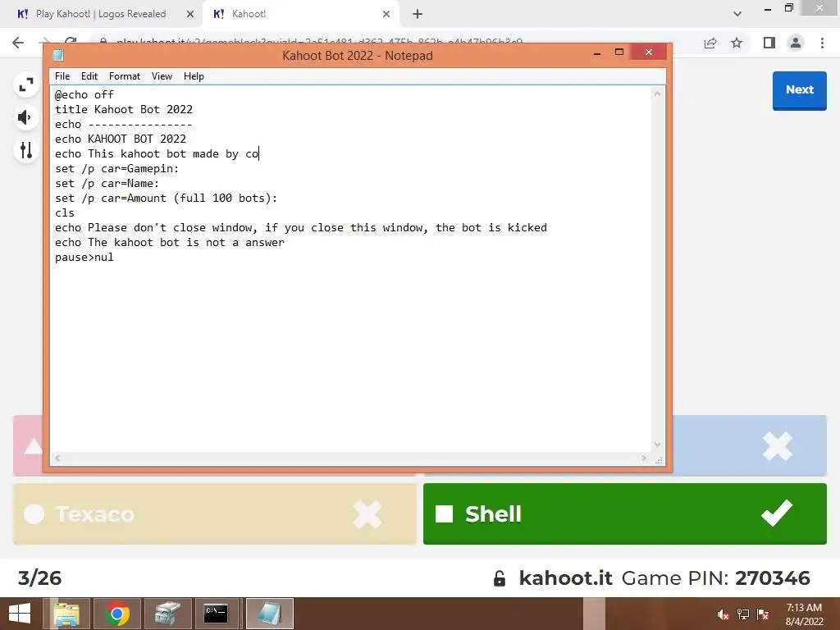Click the lock icon next to kahoot.it
Viewport: 840px width, 630px height.
tap(500, 578)
